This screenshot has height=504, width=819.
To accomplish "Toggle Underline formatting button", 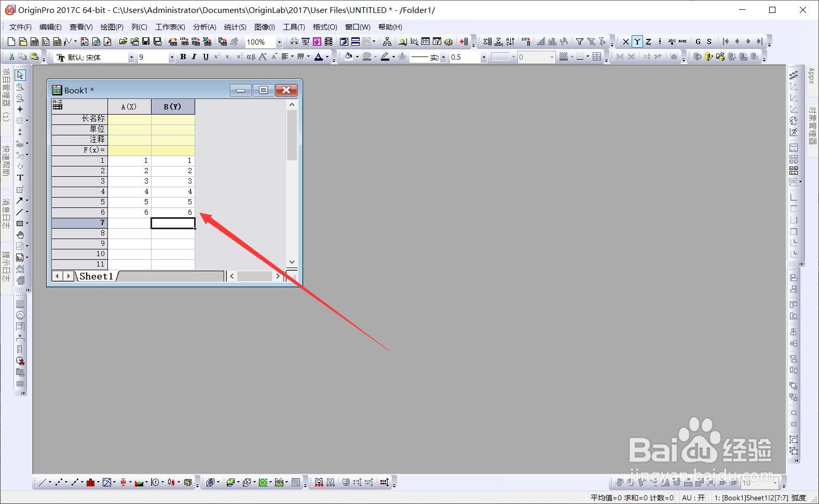I will [206, 57].
